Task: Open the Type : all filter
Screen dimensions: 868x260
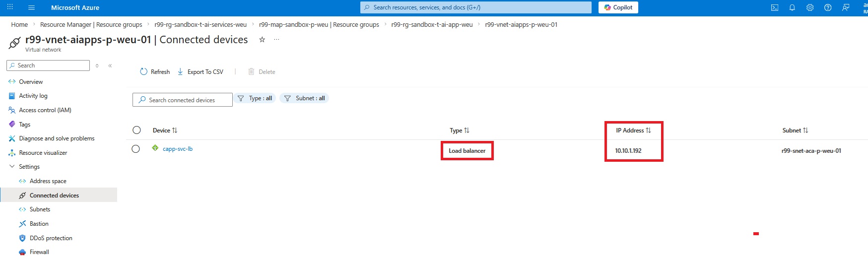Action: coord(255,98)
